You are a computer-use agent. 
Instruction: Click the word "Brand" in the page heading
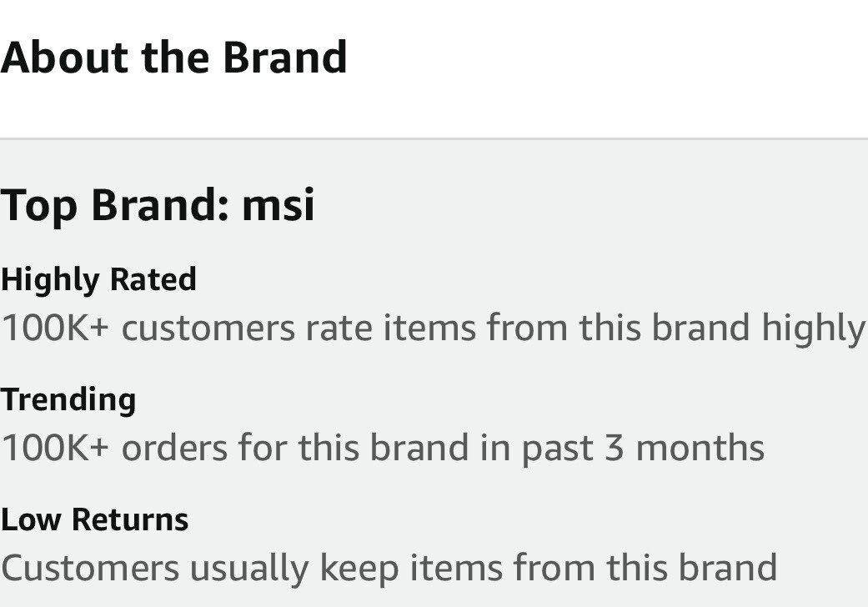(285, 57)
